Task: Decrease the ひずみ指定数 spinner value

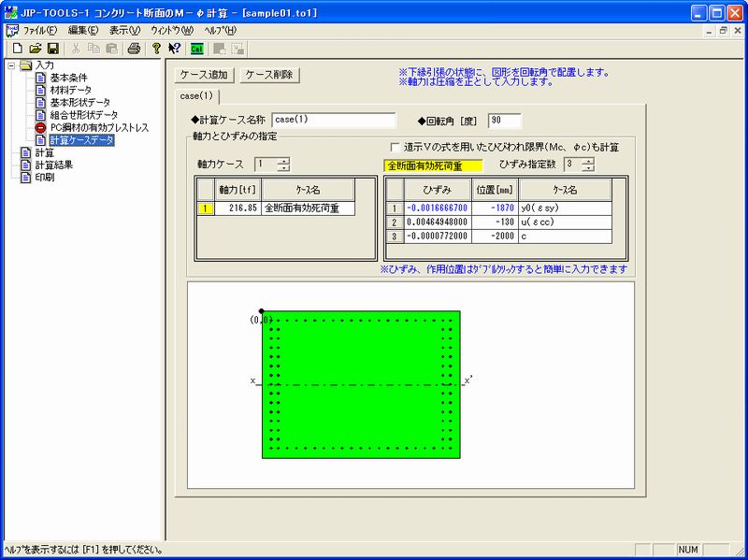Action: [x=588, y=169]
